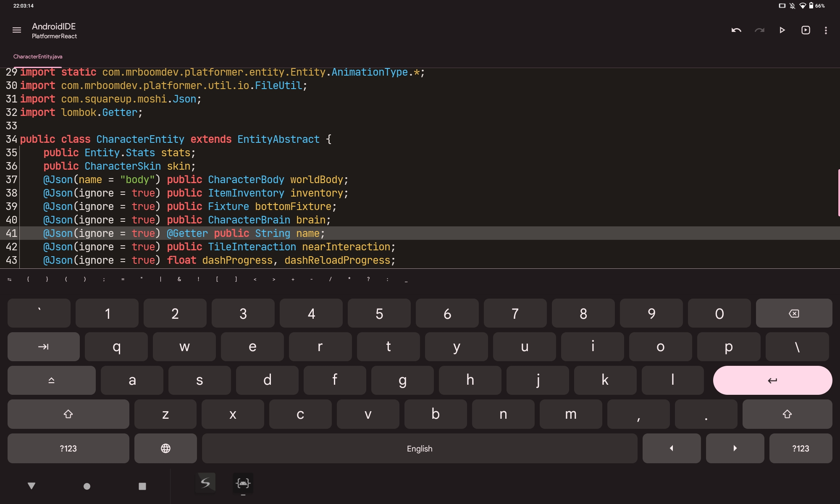Select the CharacterEntity.java tab

tap(38, 56)
